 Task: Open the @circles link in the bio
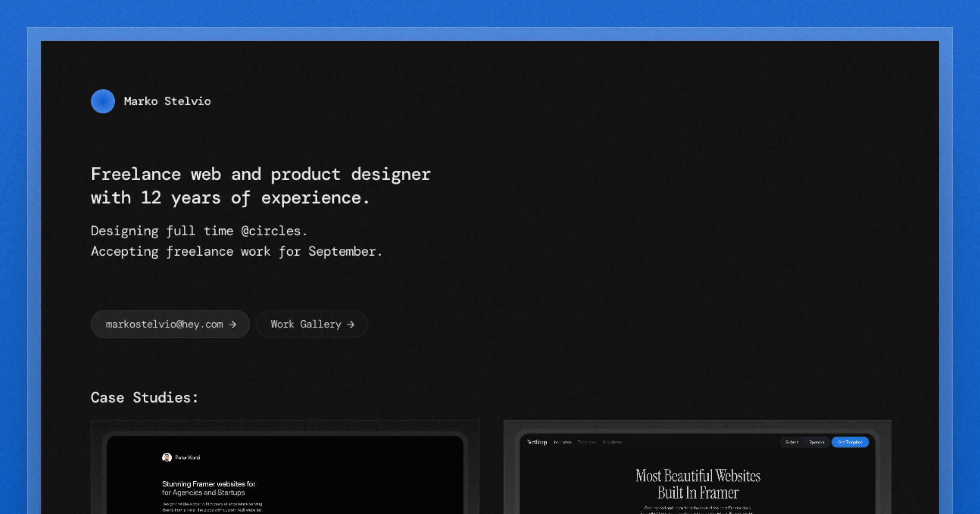tap(273, 230)
